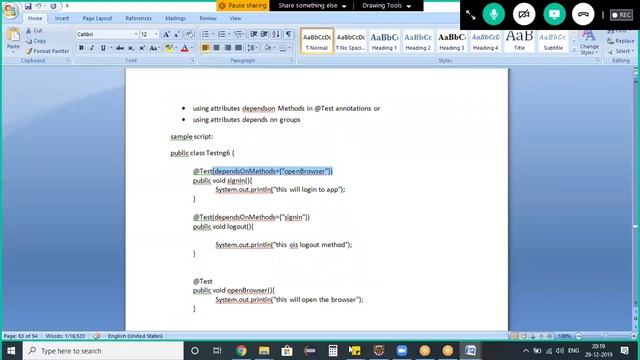Toggle Bold formatting
The width and height of the screenshot is (640, 360).
pos(81,48)
